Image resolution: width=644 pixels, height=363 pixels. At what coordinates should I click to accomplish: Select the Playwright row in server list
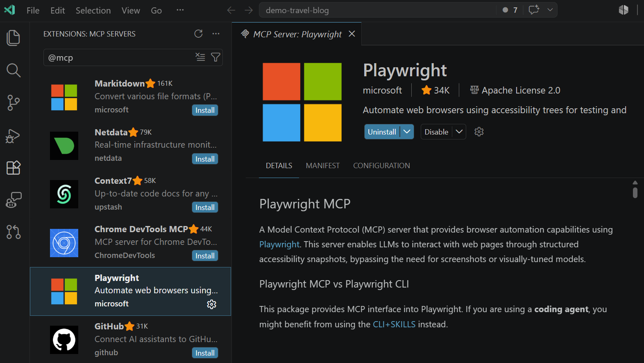(131, 291)
